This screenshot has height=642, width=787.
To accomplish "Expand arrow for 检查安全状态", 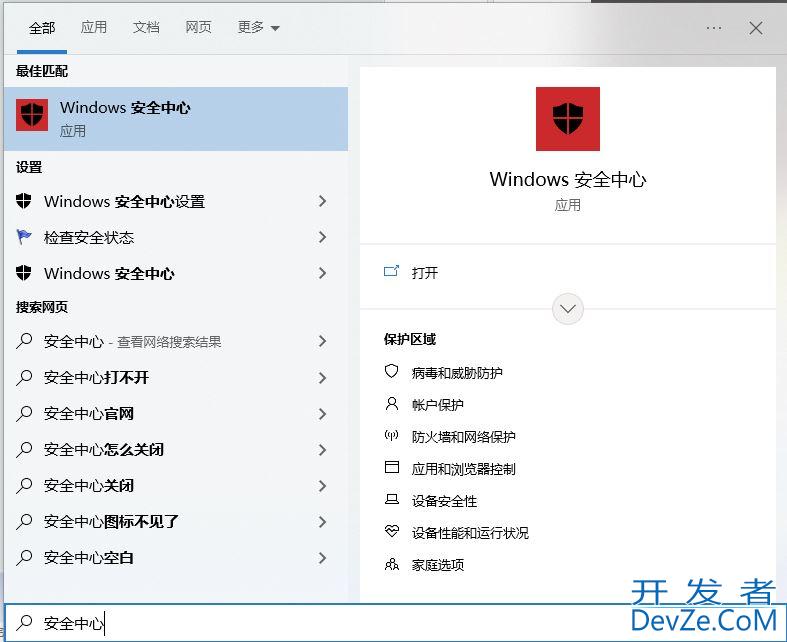I will pos(322,237).
